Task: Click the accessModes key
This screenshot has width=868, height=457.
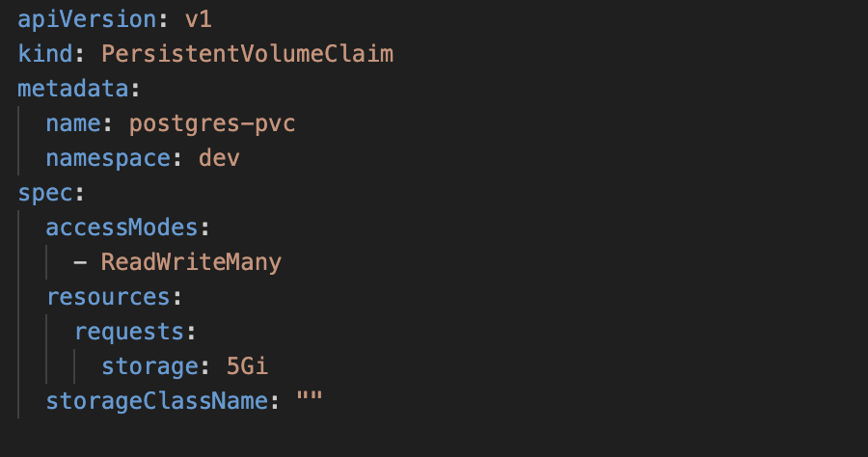Action: tap(122, 228)
